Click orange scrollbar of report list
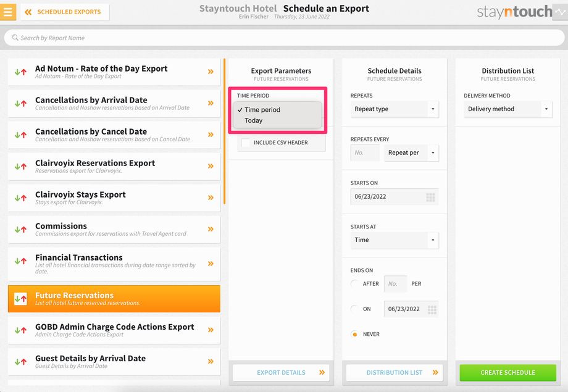This screenshot has height=392, width=568. [x=225, y=131]
